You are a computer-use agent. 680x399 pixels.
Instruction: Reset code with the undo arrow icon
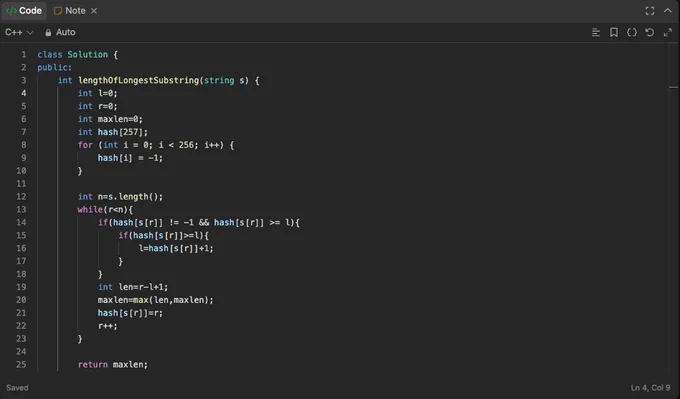click(x=650, y=32)
